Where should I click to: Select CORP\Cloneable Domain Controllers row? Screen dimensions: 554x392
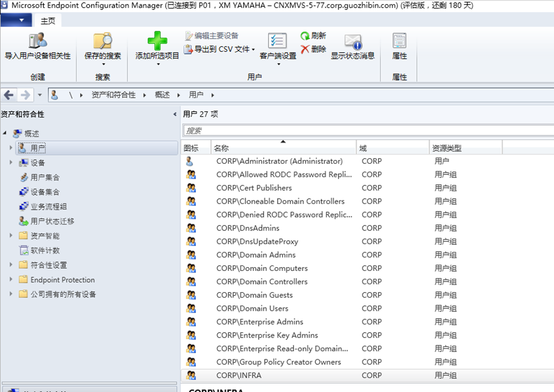[367, 201]
